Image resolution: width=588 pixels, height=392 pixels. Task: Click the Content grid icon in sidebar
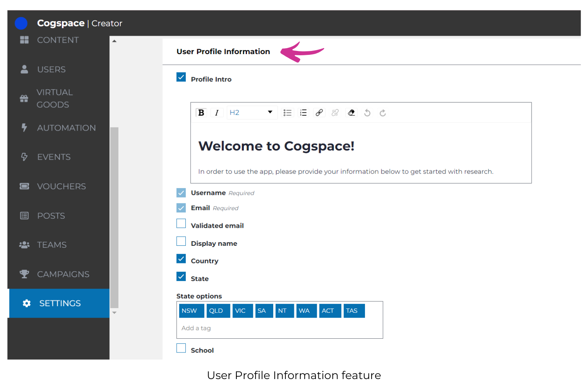24,40
